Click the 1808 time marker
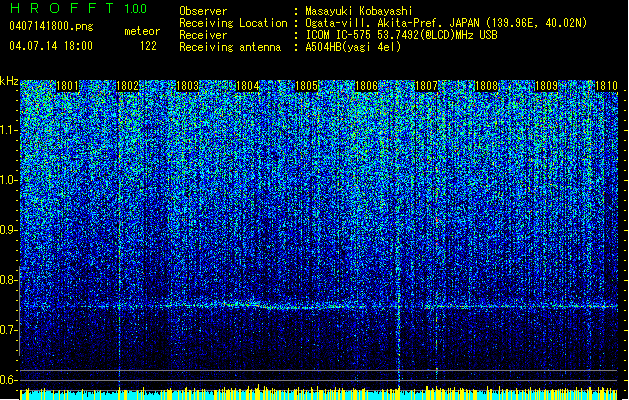Screen dimensions: 629x400 486,86
